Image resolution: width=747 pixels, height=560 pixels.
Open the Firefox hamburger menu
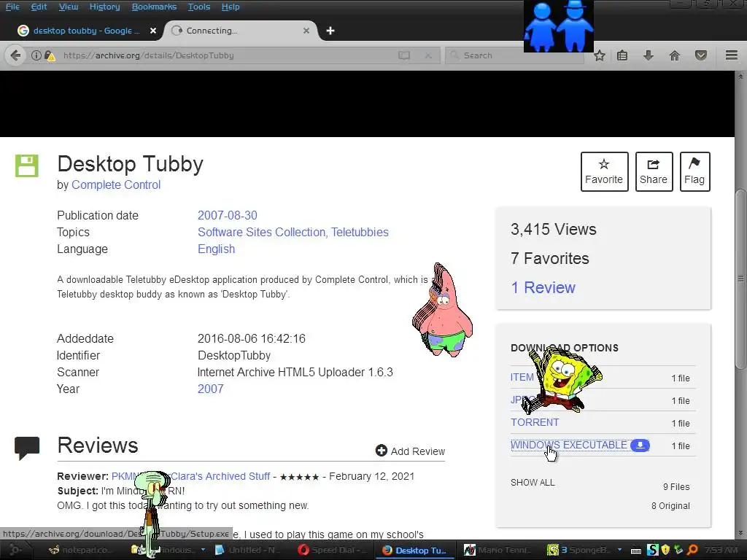click(732, 55)
